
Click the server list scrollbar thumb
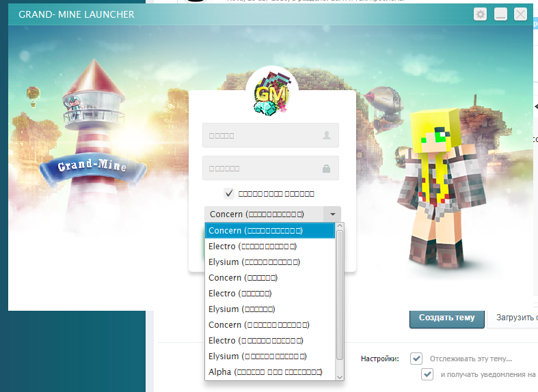point(340,295)
